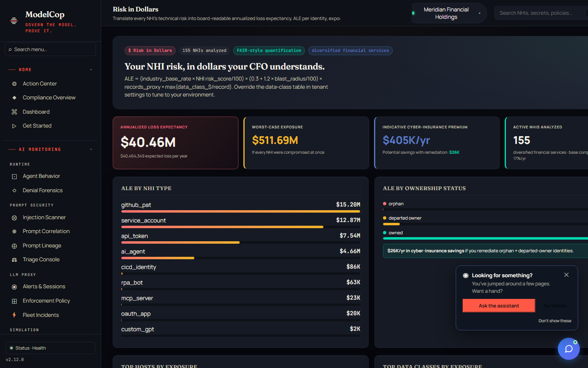Click the search magnifier icon in sidebar
Image resolution: width=588 pixels, height=368 pixels.
(10, 49)
